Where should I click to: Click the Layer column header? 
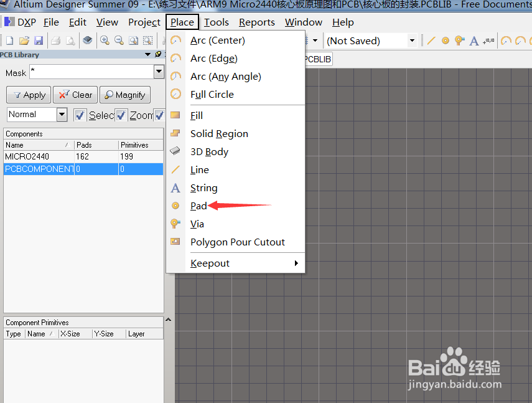(144, 334)
